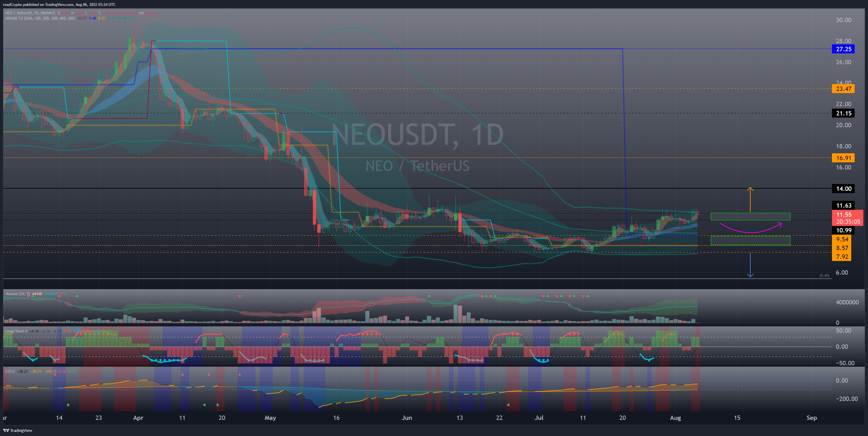Viewport: 868px width, 436px height.
Task: Select the MRHAB-Td (EMA, 100, 200...) indicator legend
Action: pos(40,18)
